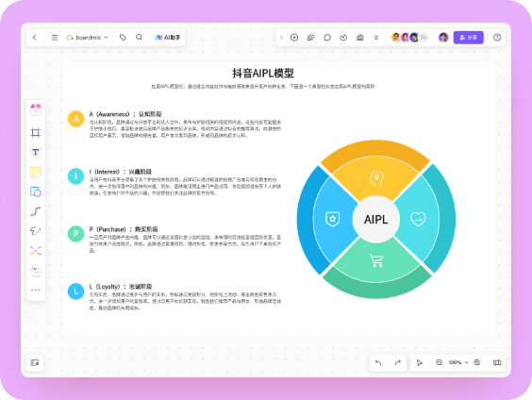This screenshot has height=400, width=532.
Task: Click the heart icon in diagram
Action: point(418,219)
